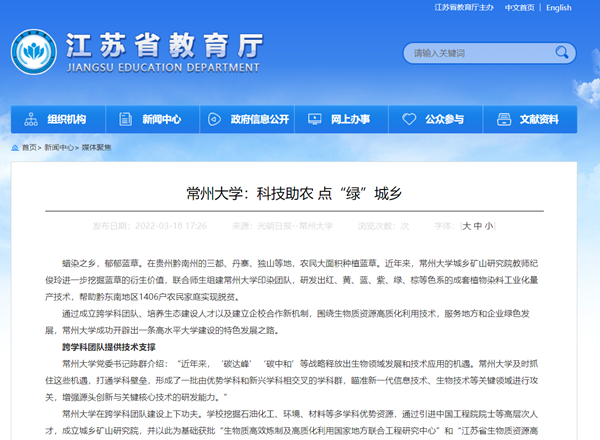600x440 pixels.
Task: Open the 政府信息公开 navigation menu
Action: point(259,119)
